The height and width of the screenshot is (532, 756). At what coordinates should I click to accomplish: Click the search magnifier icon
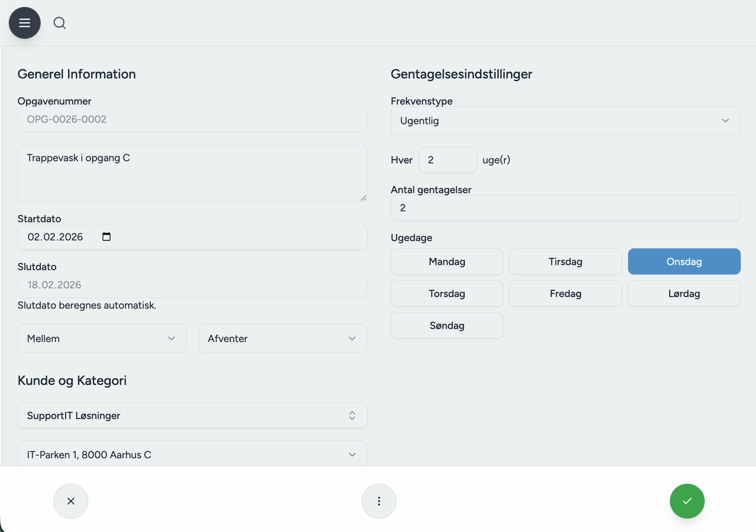pos(60,23)
